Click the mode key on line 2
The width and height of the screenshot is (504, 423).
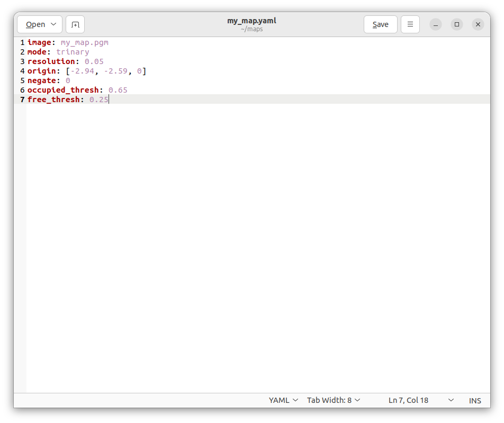pos(37,52)
